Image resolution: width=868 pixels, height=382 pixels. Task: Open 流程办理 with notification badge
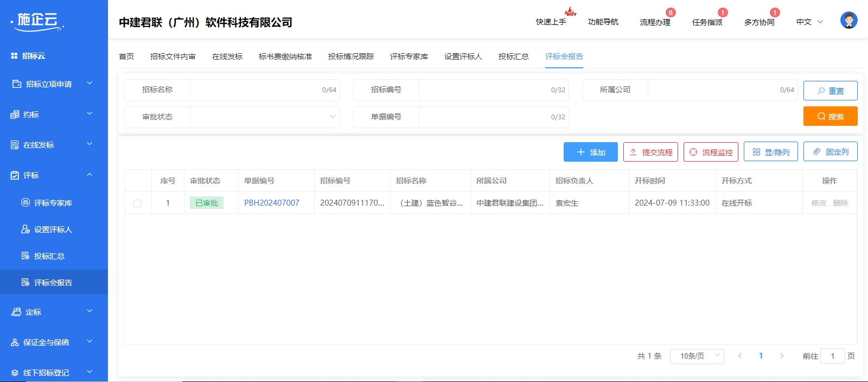[655, 22]
